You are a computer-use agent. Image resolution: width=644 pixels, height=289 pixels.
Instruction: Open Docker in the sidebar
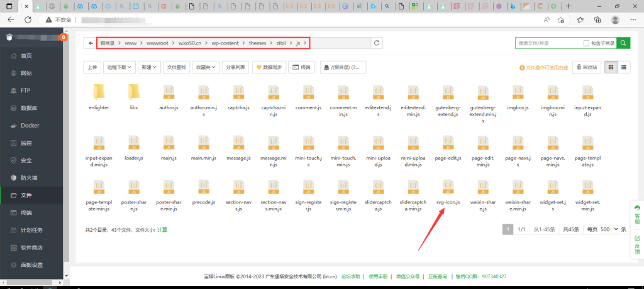(x=30, y=126)
